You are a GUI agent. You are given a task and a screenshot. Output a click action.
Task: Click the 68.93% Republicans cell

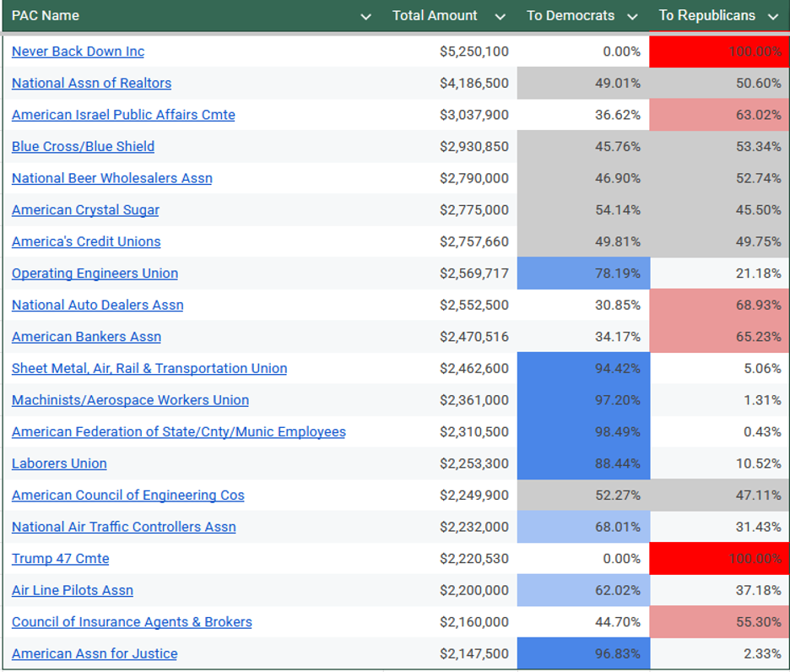(x=719, y=306)
